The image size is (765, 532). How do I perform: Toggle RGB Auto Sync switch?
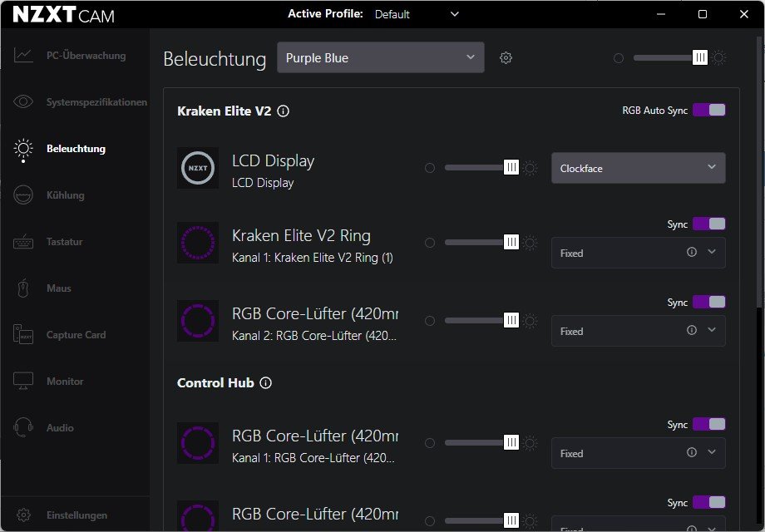point(709,111)
